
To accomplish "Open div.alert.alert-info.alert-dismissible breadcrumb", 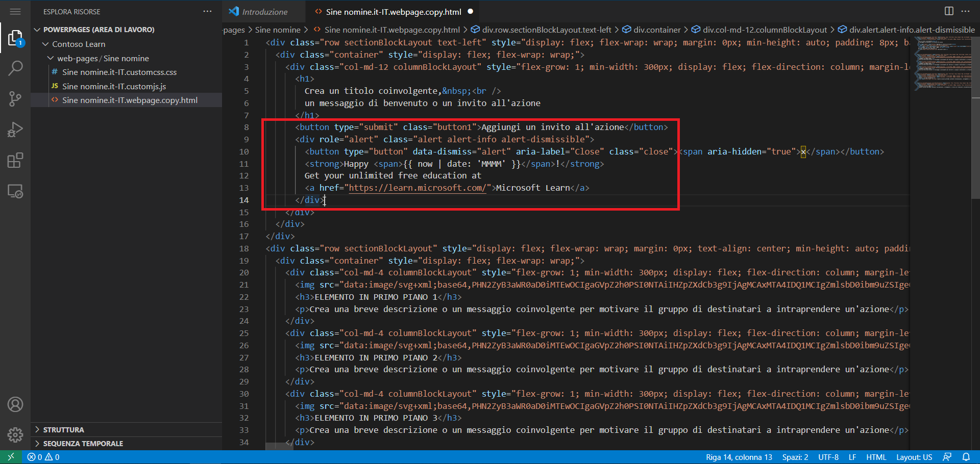I will [912, 30].
